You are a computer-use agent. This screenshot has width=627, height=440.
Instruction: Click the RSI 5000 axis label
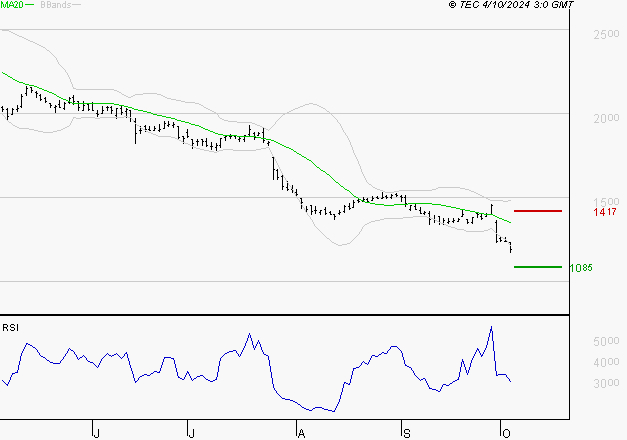coord(606,341)
